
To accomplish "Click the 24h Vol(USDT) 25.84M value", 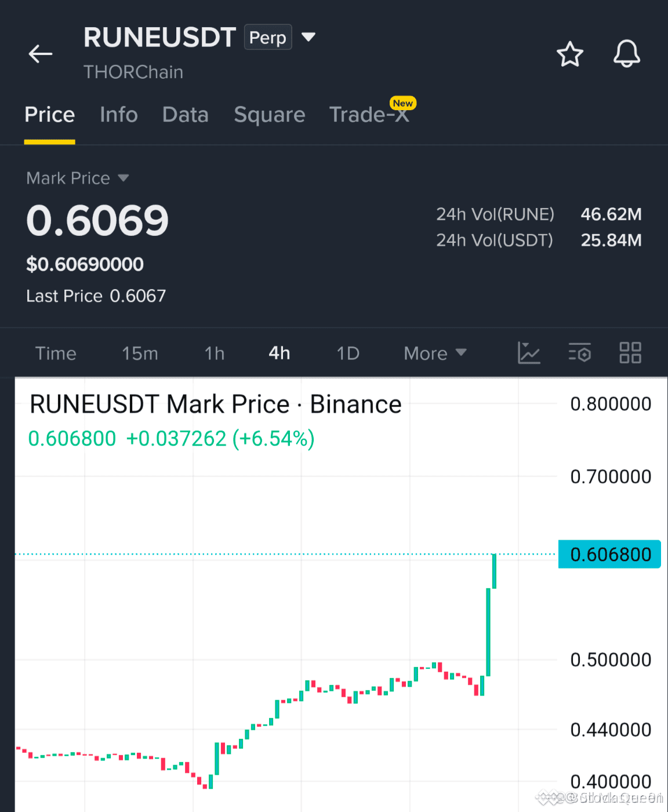I will coord(611,240).
